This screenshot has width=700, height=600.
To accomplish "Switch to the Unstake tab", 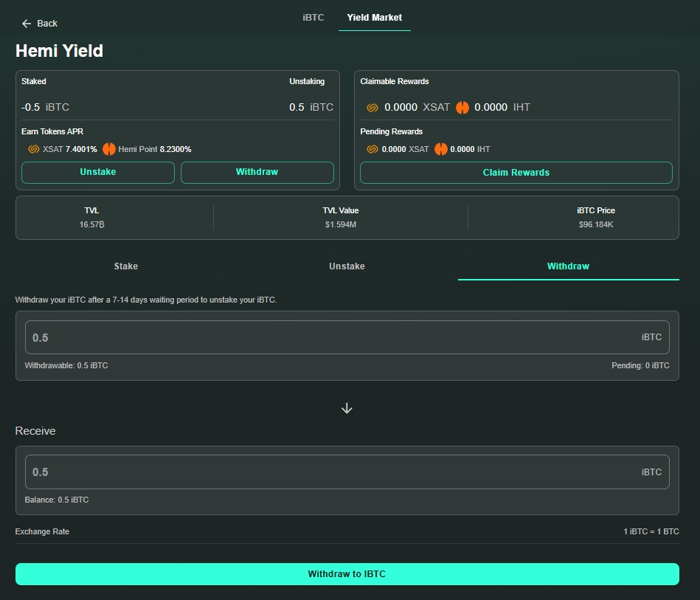I will pyautogui.click(x=347, y=266).
